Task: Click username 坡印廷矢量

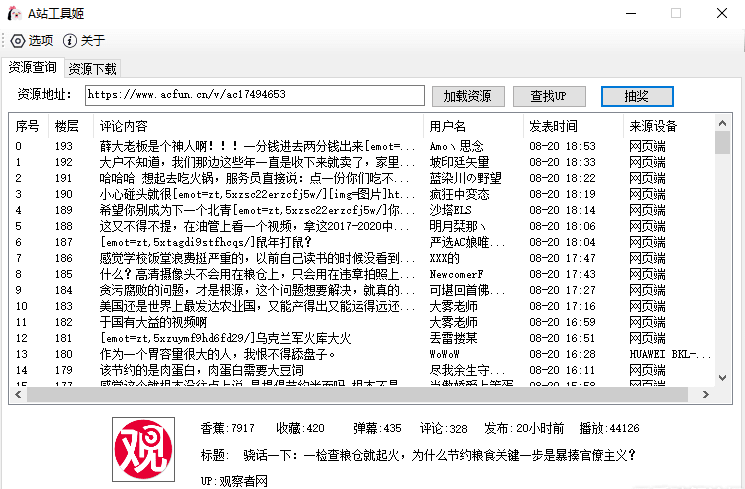Action: pyautogui.click(x=459, y=163)
